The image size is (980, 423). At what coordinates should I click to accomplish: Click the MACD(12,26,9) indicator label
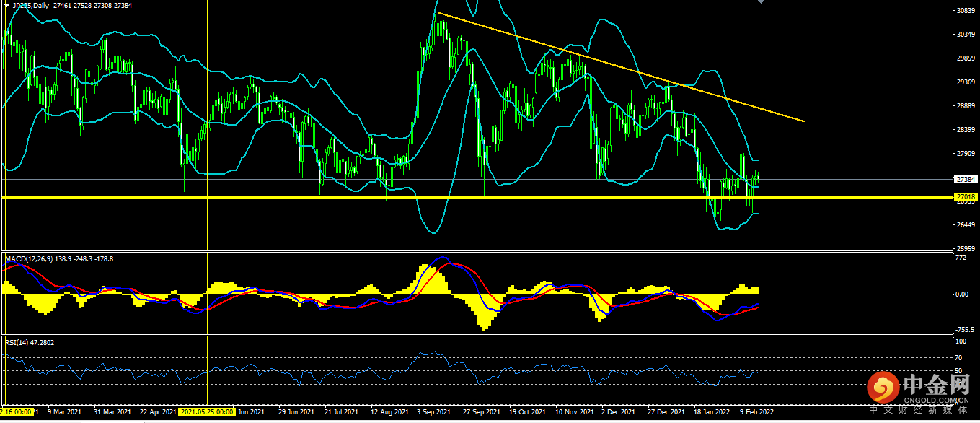(x=59, y=258)
